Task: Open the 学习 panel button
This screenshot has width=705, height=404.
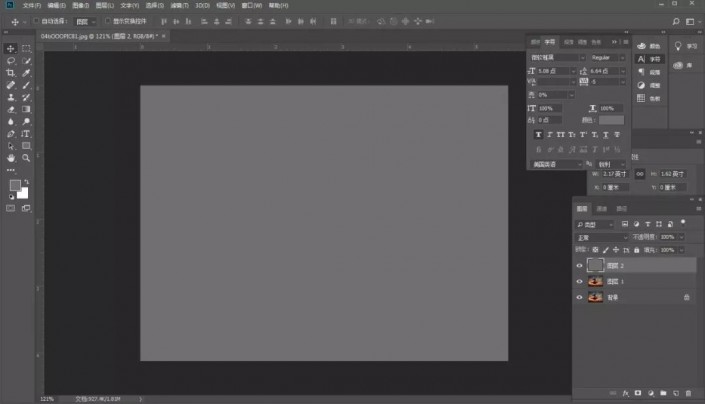Action: 687,46
